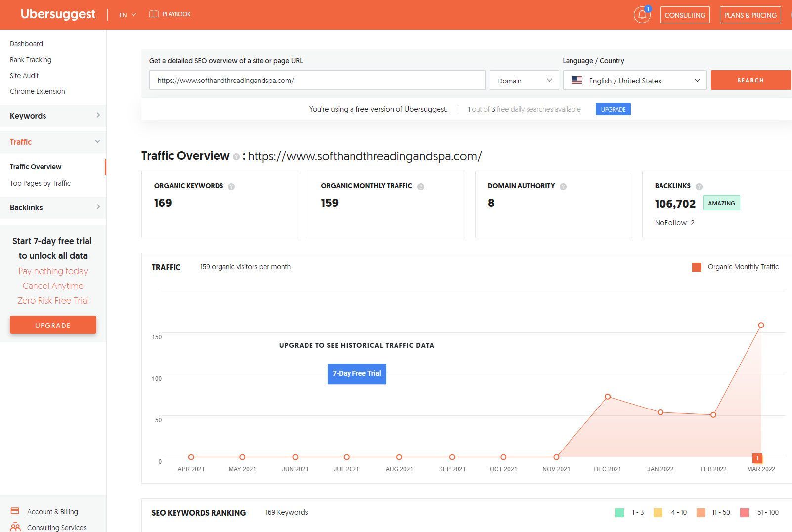Click the domain authority value 8

(491, 203)
